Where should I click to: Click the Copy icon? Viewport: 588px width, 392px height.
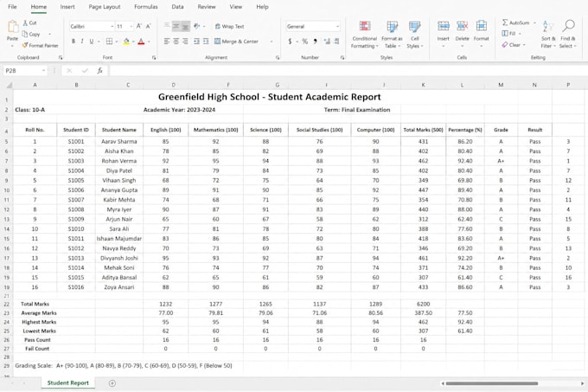[25, 34]
